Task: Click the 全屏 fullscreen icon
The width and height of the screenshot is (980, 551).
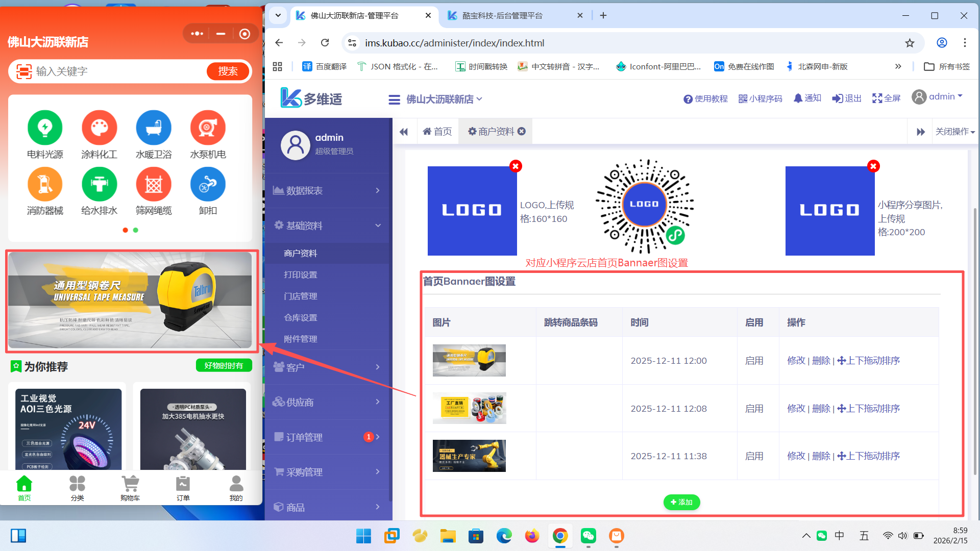Action: tap(877, 98)
